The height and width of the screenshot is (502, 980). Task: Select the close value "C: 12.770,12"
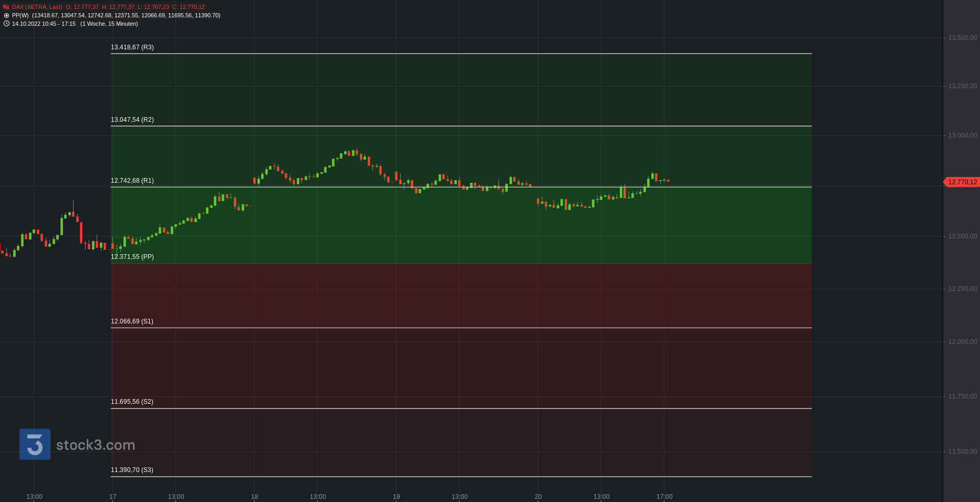tap(189, 7)
